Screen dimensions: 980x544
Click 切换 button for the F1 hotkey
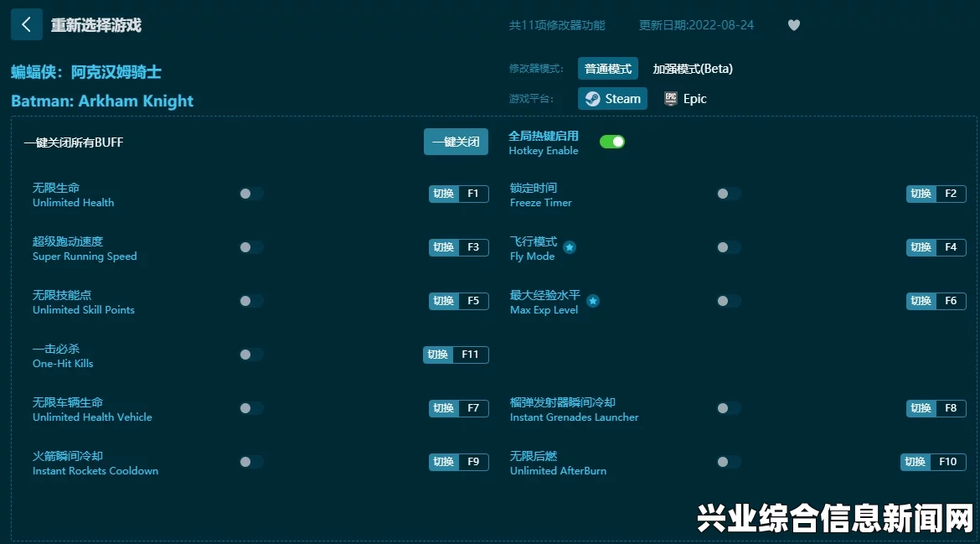click(x=444, y=194)
